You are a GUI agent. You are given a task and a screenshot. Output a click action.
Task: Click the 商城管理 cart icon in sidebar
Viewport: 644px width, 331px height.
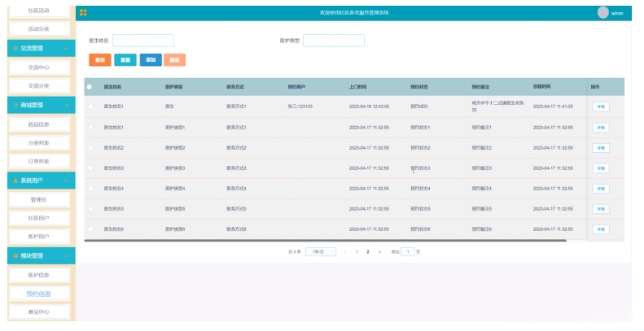point(15,106)
